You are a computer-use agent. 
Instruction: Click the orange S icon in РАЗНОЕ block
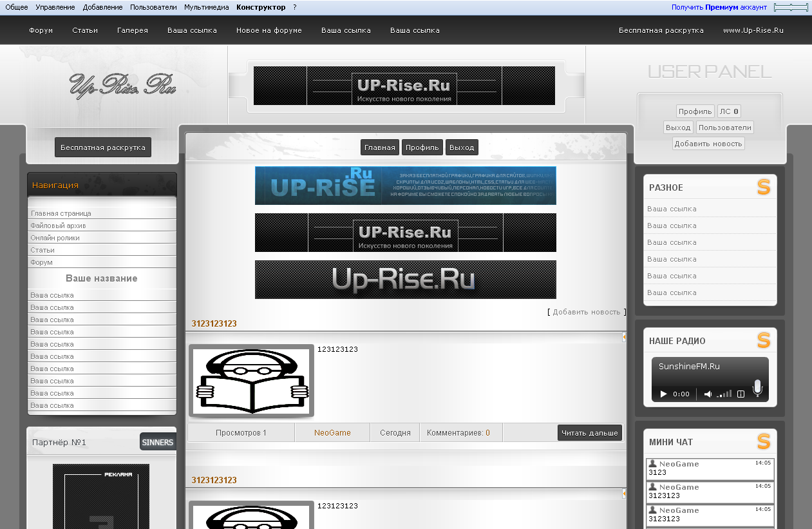click(x=763, y=188)
